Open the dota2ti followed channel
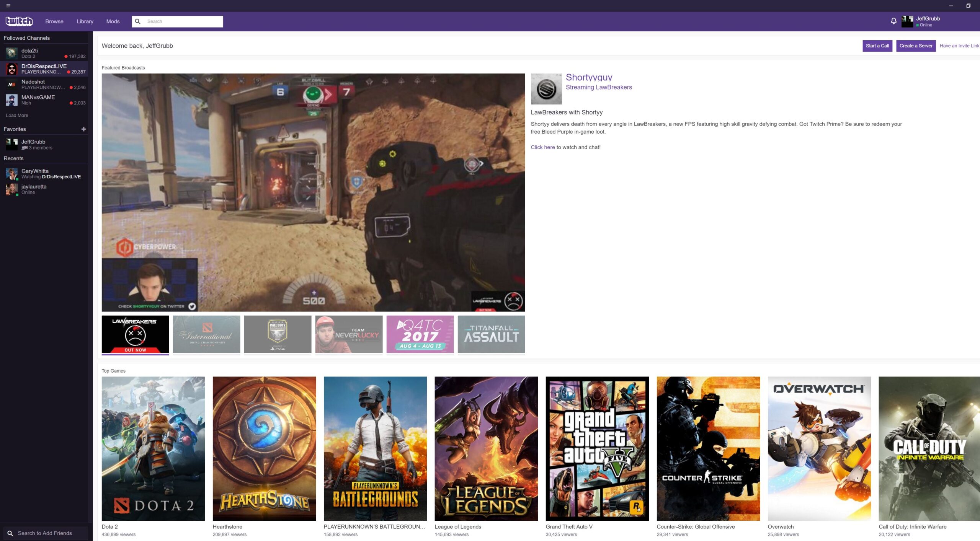The height and width of the screenshot is (541, 980). coord(44,53)
